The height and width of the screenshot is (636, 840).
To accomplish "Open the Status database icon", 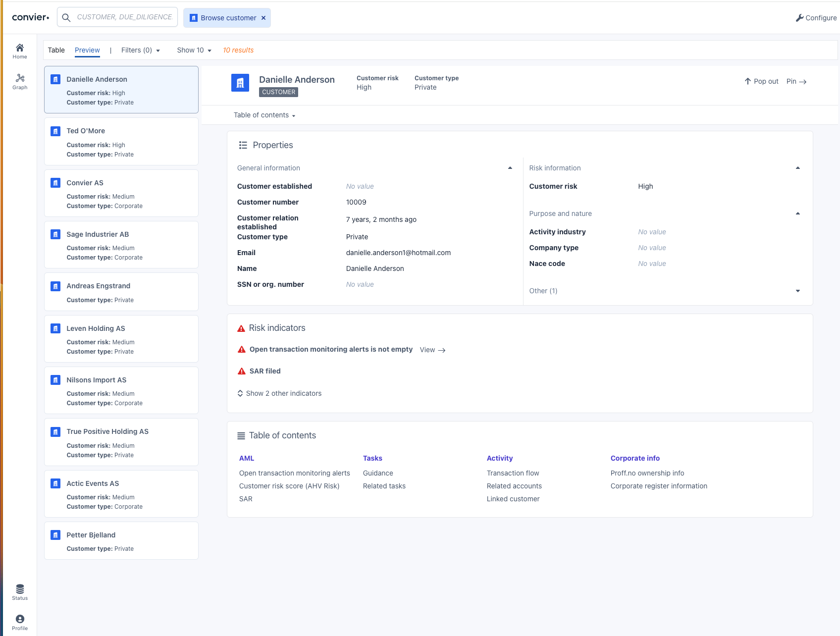I will click(20, 589).
